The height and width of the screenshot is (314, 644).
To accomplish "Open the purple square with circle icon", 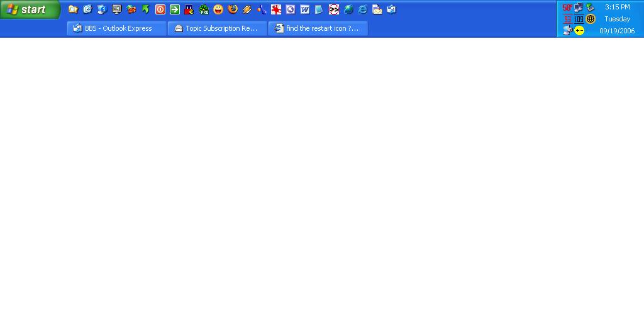I will pyautogui.click(x=291, y=9).
